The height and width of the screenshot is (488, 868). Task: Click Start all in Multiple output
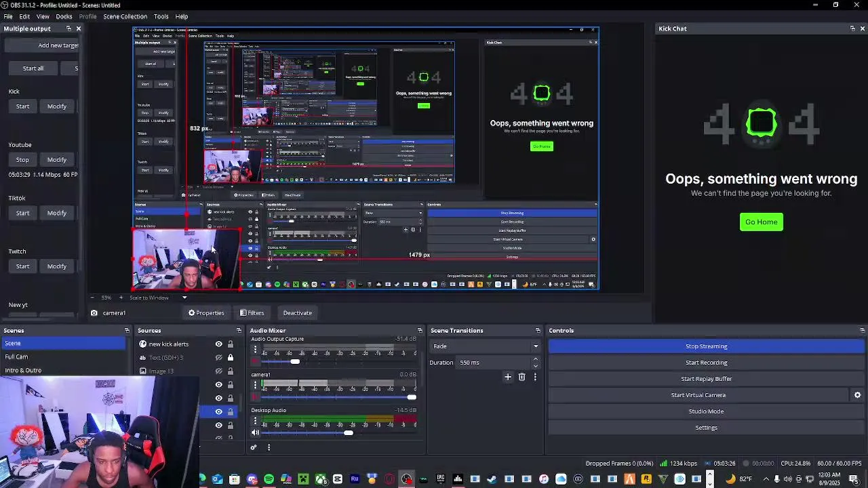point(33,68)
